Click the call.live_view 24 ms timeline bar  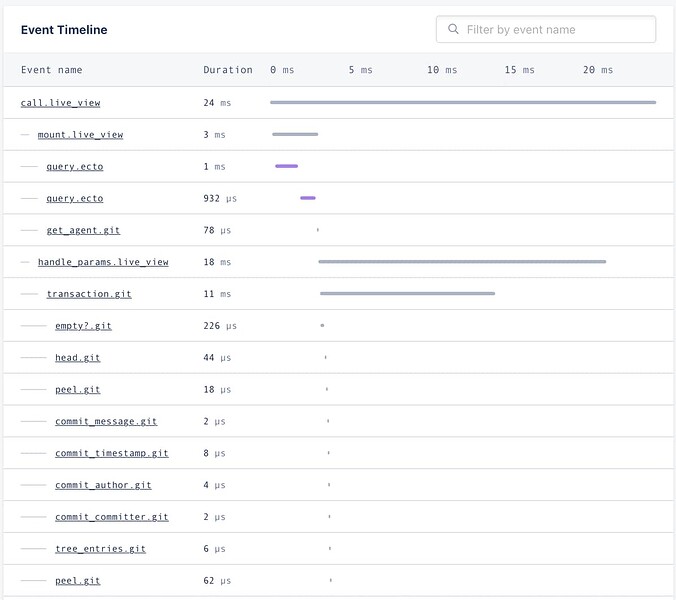click(463, 103)
